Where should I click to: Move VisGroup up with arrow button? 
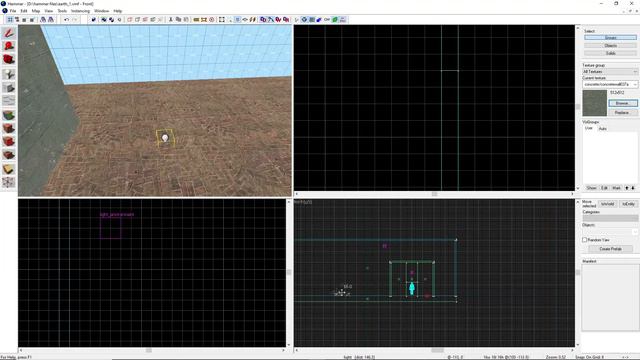(627, 188)
